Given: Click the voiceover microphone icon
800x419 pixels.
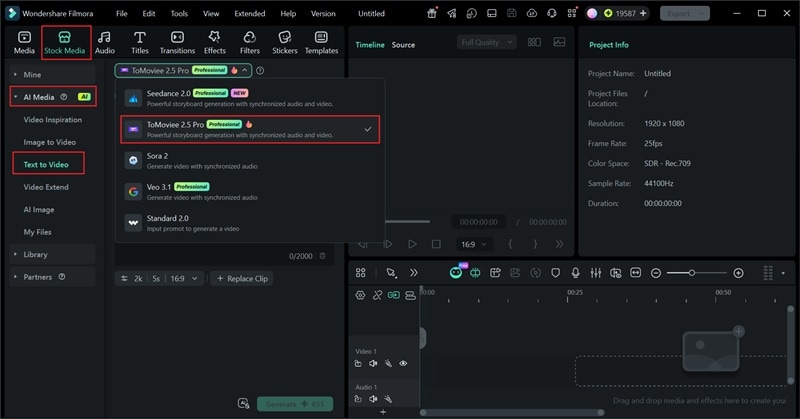Looking at the screenshot, I should click(x=576, y=273).
